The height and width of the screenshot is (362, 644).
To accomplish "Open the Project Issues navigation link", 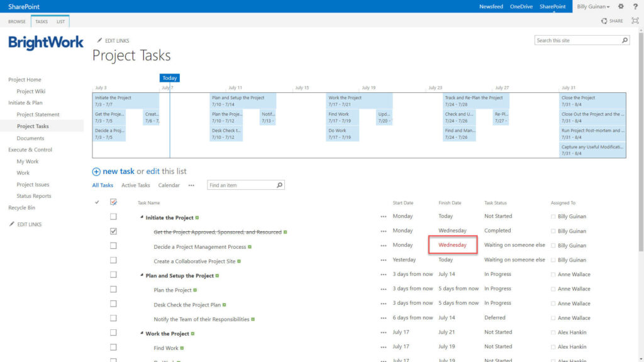I will [x=33, y=185].
